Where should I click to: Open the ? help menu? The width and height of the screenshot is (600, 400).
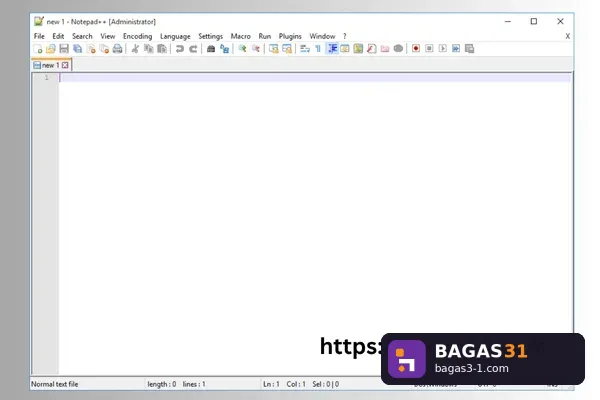(345, 36)
